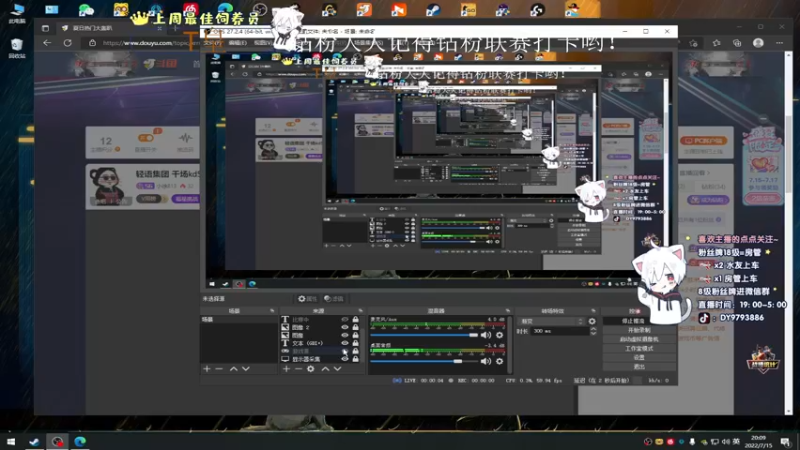Pop out the Sources dock via header icon

coord(360,311)
